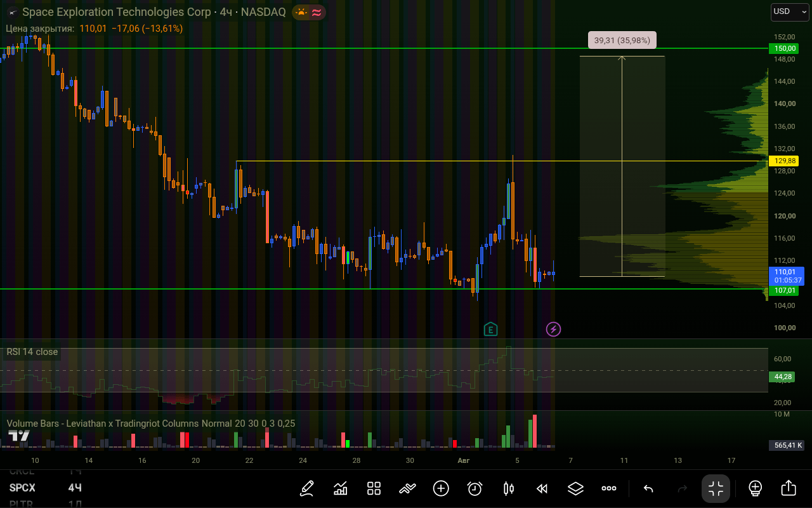Exit fullscreen with the collapse arrows button

pyautogui.click(x=716, y=488)
